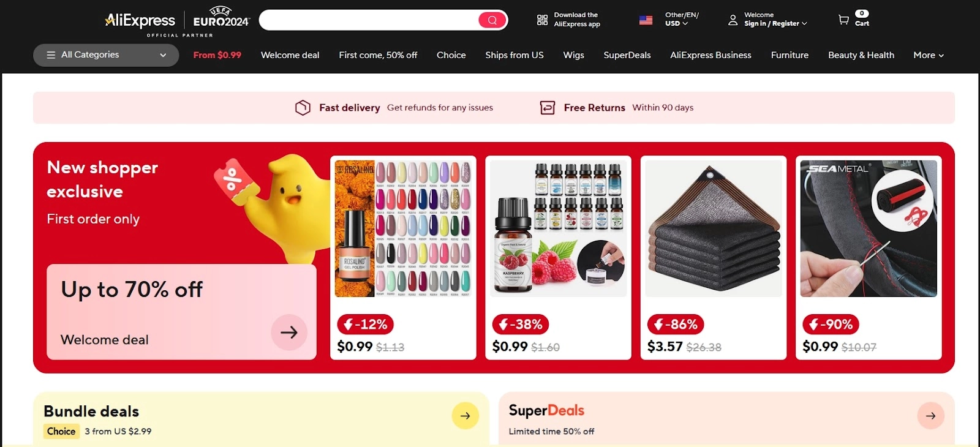Click the red search magnifier button
The height and width of the screenshot is (447, 980).
(492, 20)
